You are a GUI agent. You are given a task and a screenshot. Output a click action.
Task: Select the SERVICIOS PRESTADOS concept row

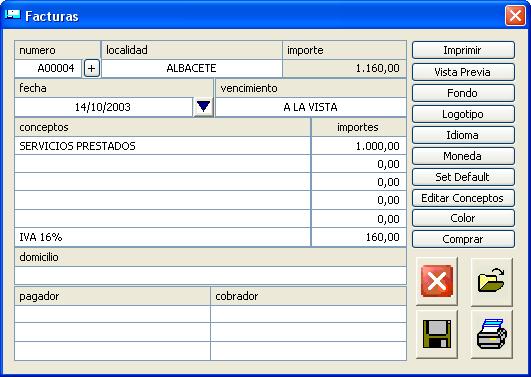pyautogui.click(x=163, y=146)
